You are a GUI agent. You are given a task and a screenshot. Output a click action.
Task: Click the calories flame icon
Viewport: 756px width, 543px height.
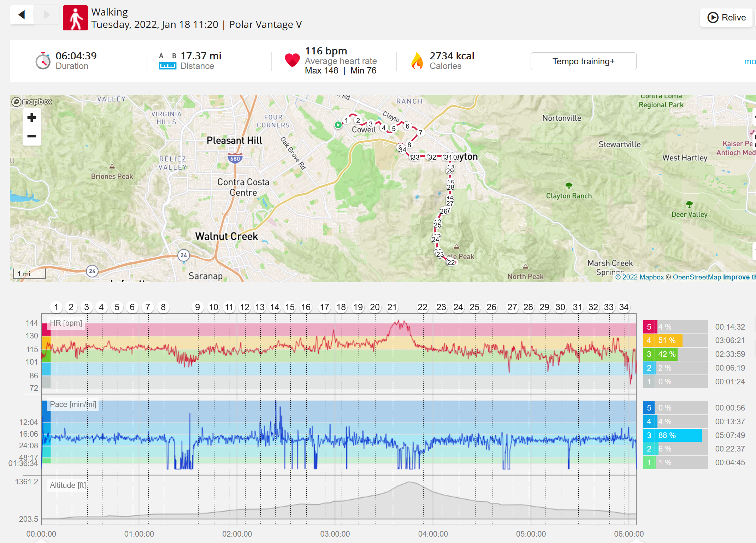417,61
